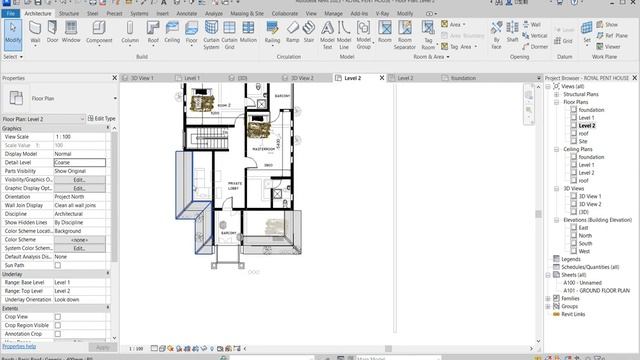Click the Color Scheme none button
This screenshot has height=360, width=640.
coord(79,240)
